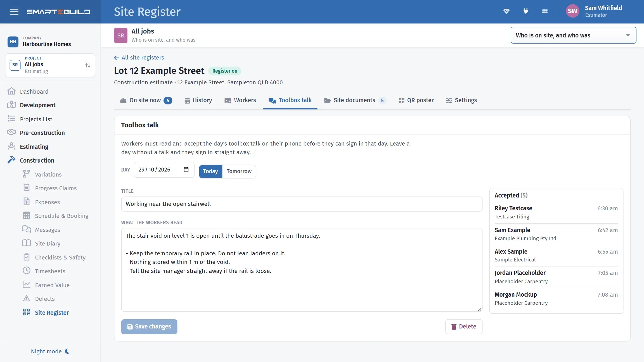The image size is (644, 362).
Task: Click the 'What the workers read' text area
Action: point(302,270)
